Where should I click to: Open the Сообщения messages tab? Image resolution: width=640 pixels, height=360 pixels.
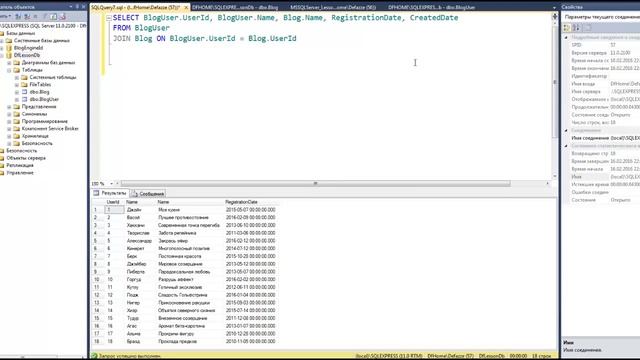pos(148,193)
